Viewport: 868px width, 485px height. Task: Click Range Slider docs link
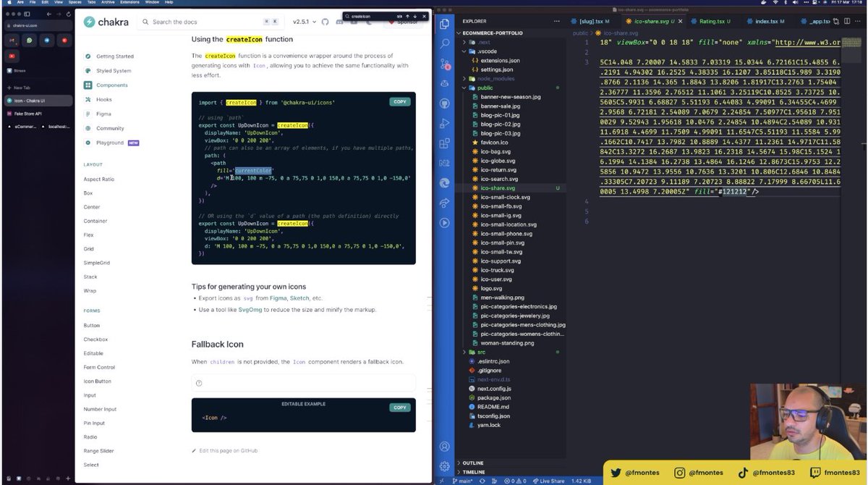point(98,451)
